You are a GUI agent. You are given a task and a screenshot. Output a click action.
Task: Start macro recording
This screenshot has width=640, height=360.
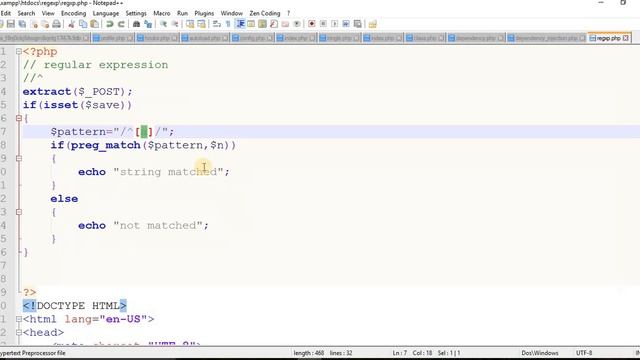312,24
